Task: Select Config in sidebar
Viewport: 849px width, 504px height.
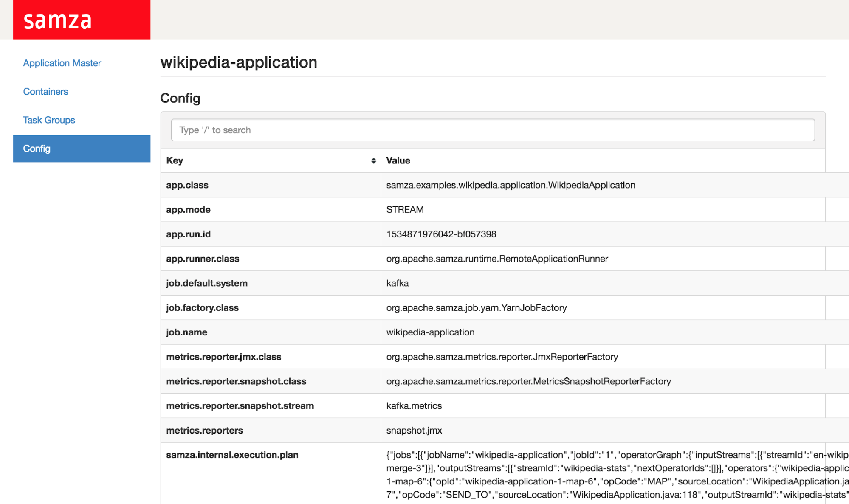Action: point(82,149)
